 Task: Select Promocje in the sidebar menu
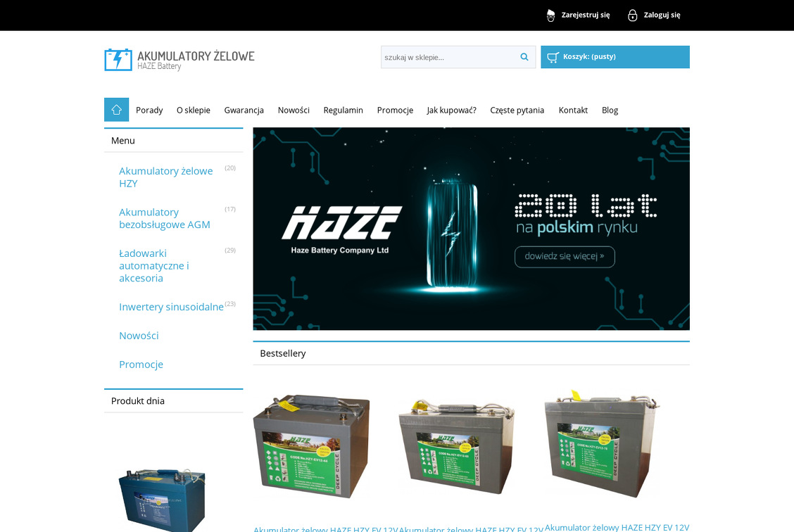(141, 365)
